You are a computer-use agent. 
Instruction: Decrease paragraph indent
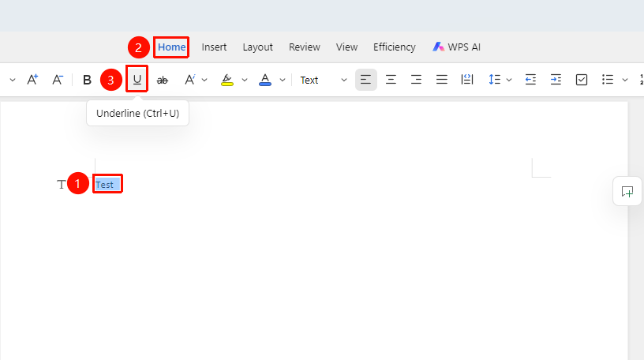point(530,80)
